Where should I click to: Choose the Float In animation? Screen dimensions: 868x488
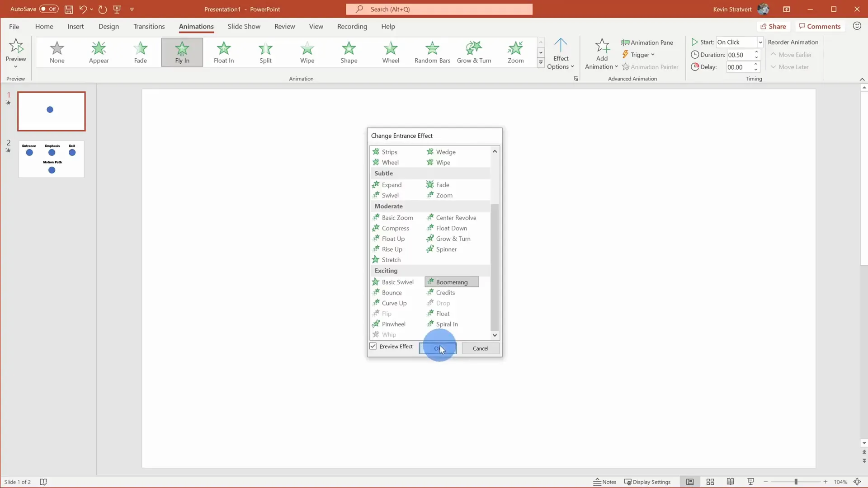tap(224, 52)
